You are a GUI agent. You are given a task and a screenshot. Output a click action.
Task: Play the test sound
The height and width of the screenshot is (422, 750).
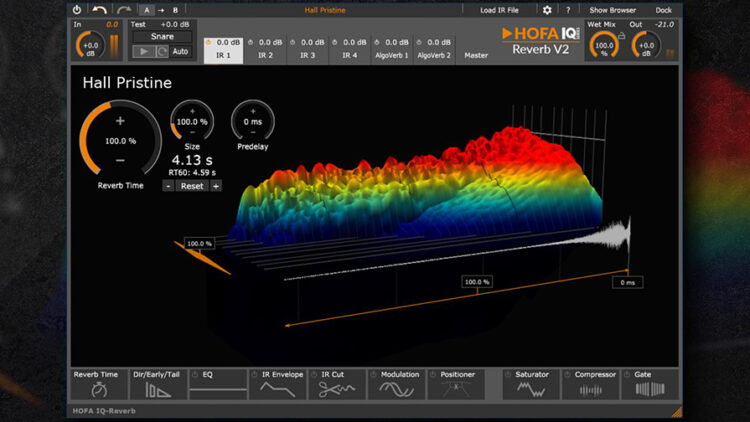pyautogui.click(x=143, y=51)
